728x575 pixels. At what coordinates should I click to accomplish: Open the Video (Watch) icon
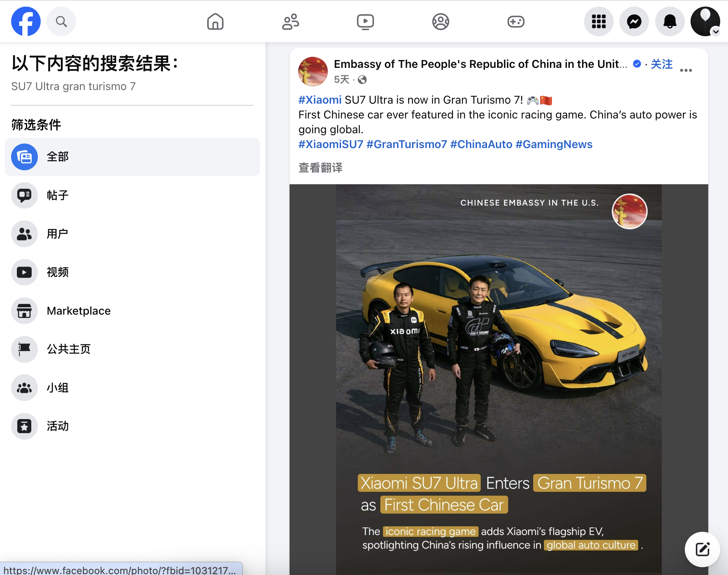pos(365,21)
